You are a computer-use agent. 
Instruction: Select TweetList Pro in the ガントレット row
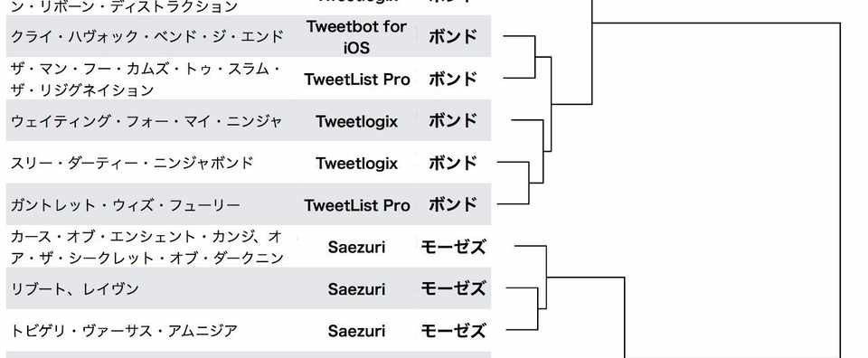pos(357,205)
